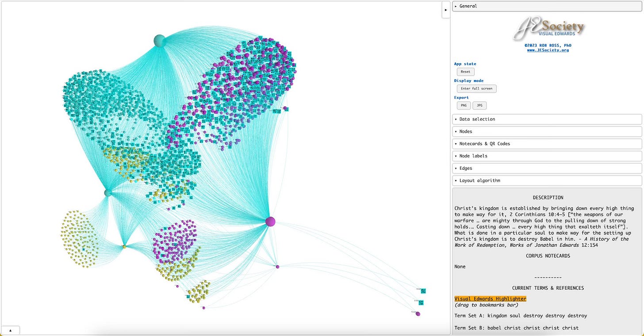
Task: Select the large purple hub node in center
Action: (x=270, y=221)
